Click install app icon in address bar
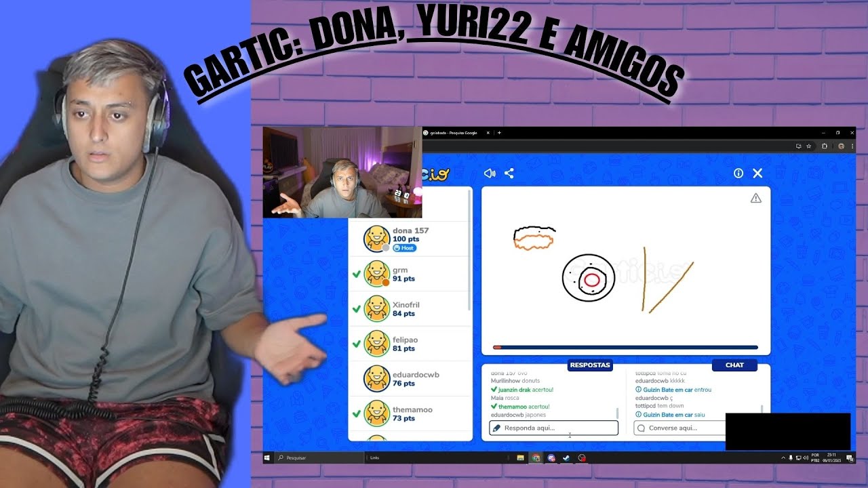 [799, 146]
